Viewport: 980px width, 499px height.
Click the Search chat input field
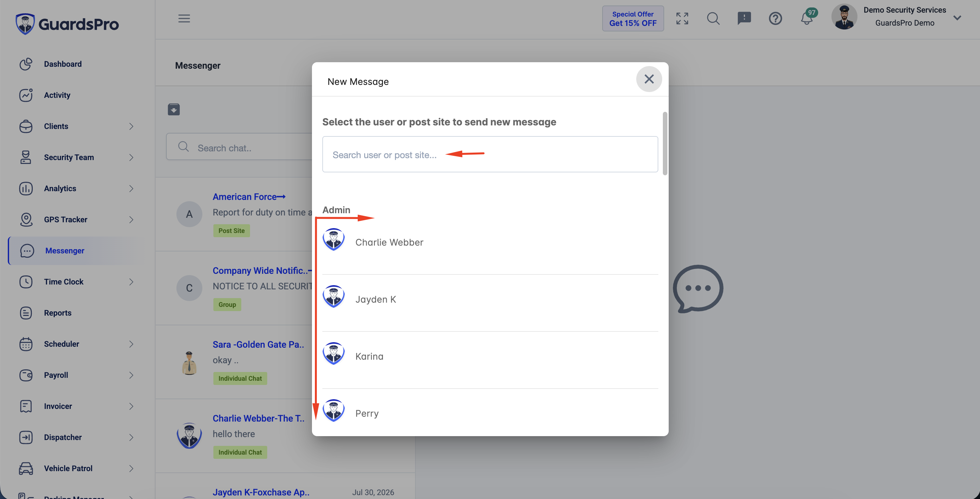click(x=239, y=147)
